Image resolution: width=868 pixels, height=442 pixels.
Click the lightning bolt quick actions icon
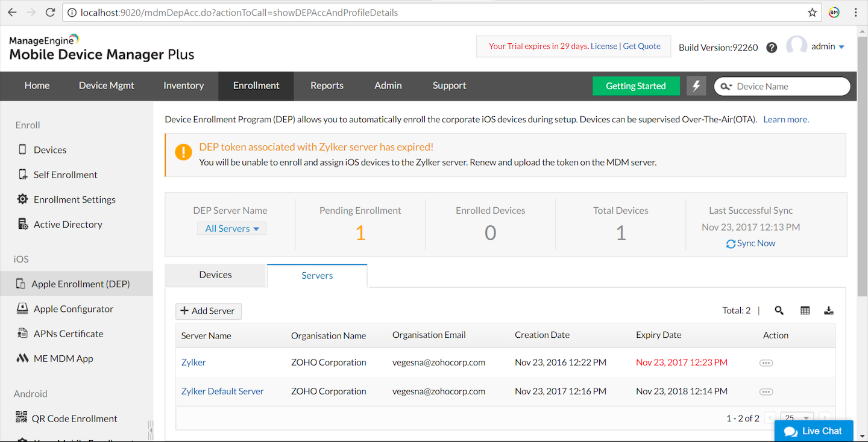[696, 86]
